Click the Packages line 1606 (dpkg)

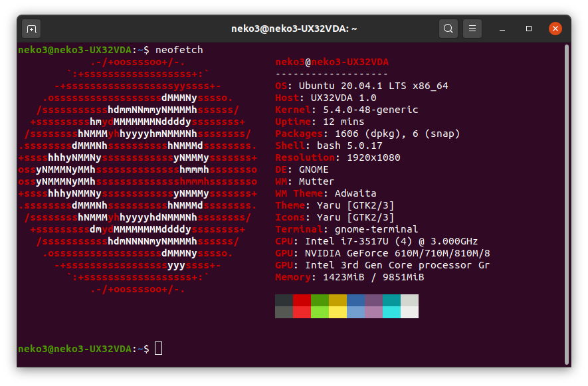click(367, 134)
